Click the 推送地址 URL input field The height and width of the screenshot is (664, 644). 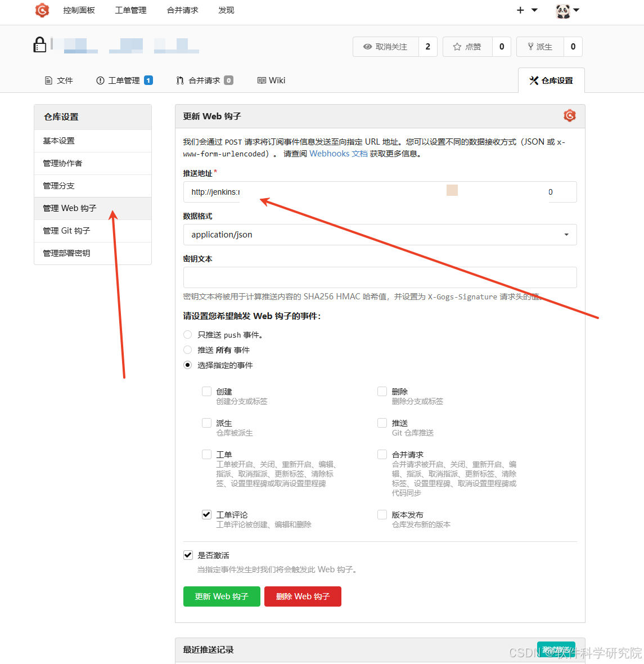tap(380, 192)
